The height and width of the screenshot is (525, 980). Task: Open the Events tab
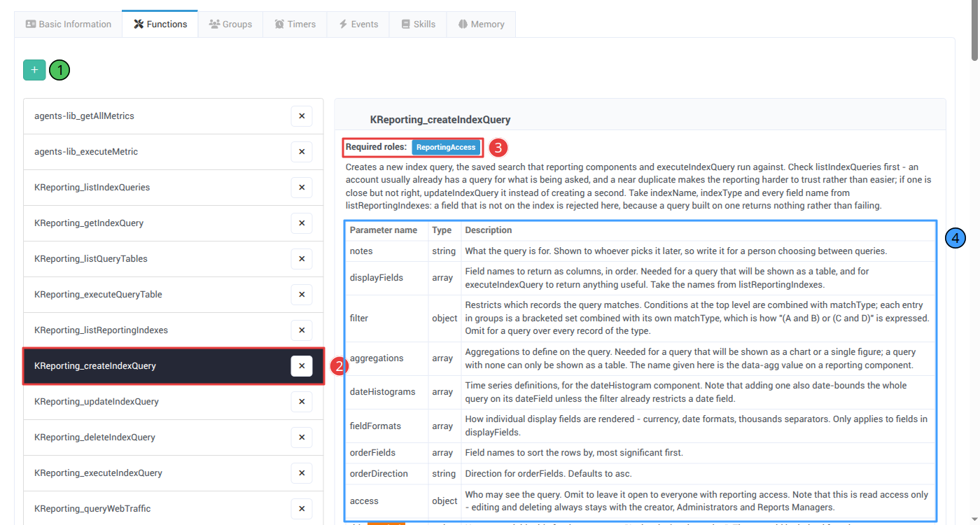tap(358, 24)
